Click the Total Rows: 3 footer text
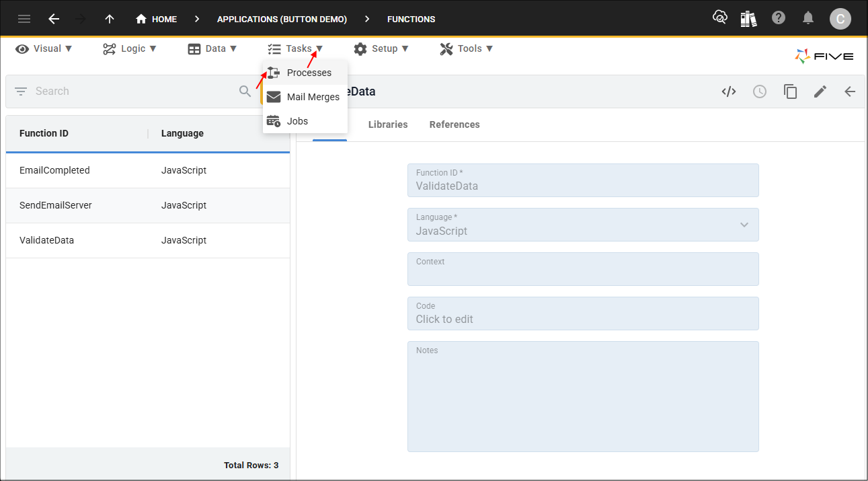This screenshot has width=868, height=481. pyautogui.click(x=251, y=466)
